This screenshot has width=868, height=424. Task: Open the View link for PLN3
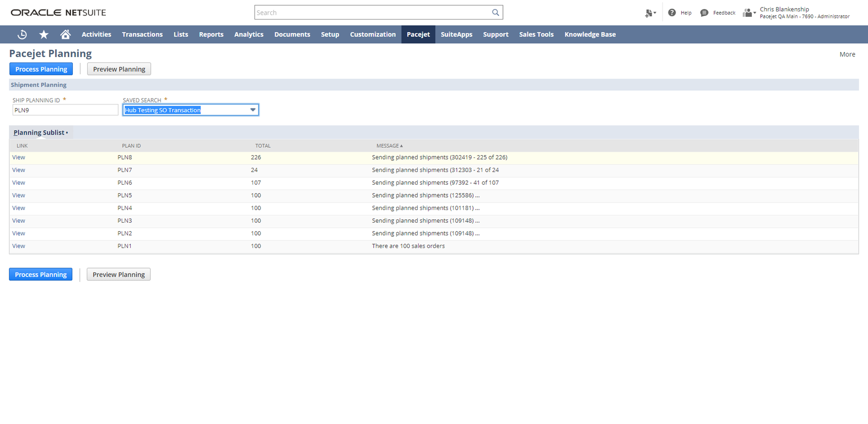(x=19, y=220)
